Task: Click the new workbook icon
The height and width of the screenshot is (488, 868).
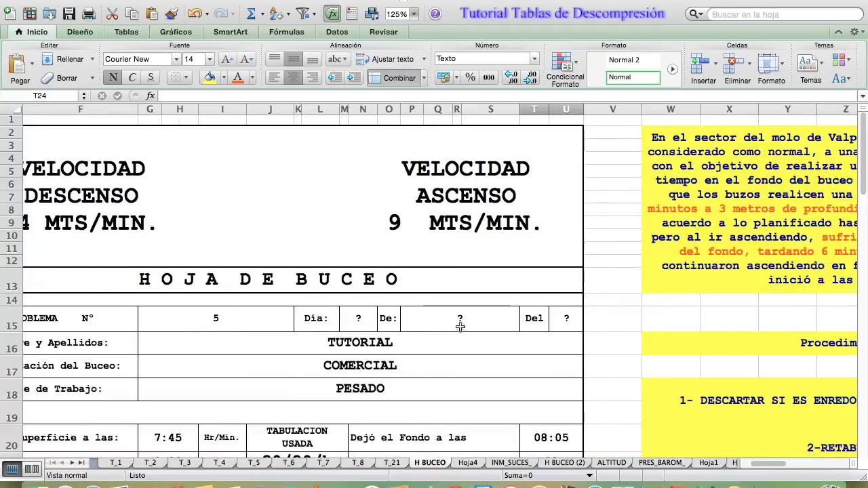Action: [9, 14]
